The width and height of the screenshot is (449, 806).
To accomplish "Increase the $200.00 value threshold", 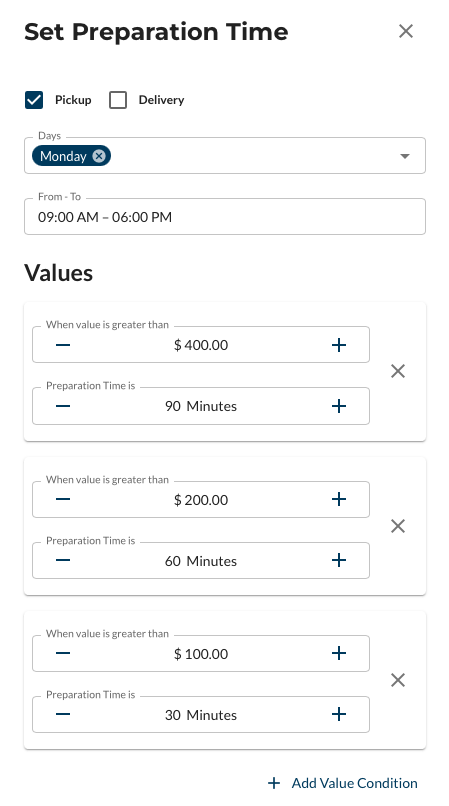I will click(x=338, y=499).
